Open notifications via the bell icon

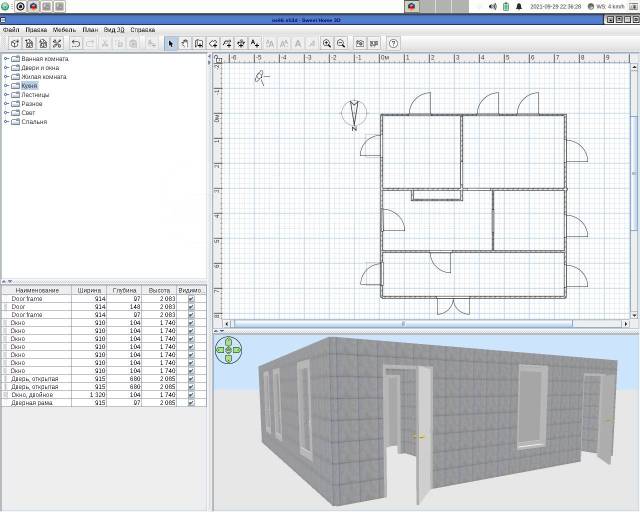click(x=519, y=7)
